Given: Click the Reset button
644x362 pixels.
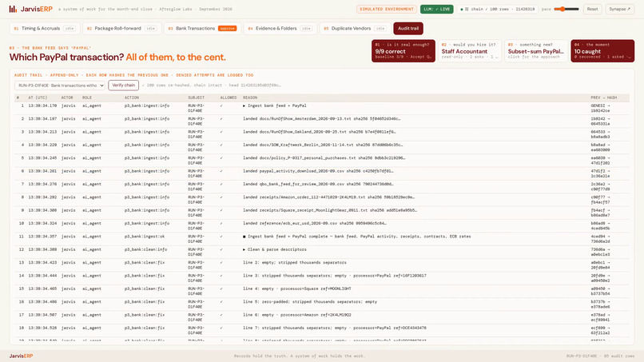Looking at the screenshot, I should [x=592, y=9].
